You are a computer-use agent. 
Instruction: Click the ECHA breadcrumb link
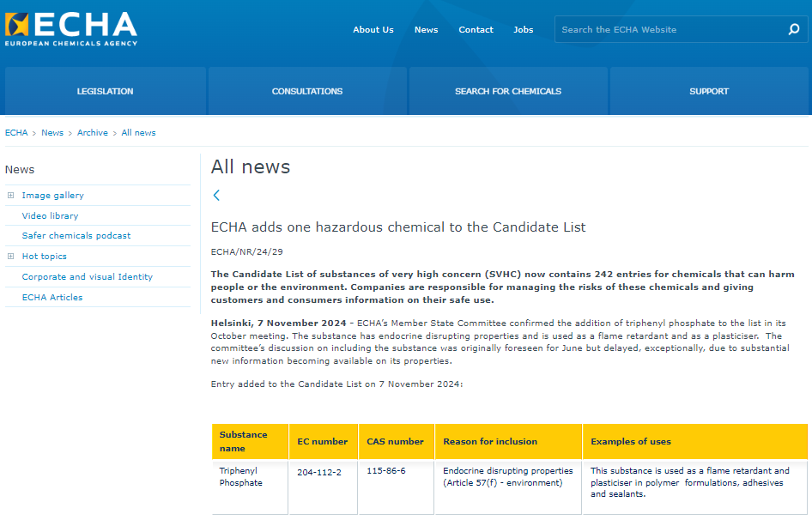click(16, 133)
